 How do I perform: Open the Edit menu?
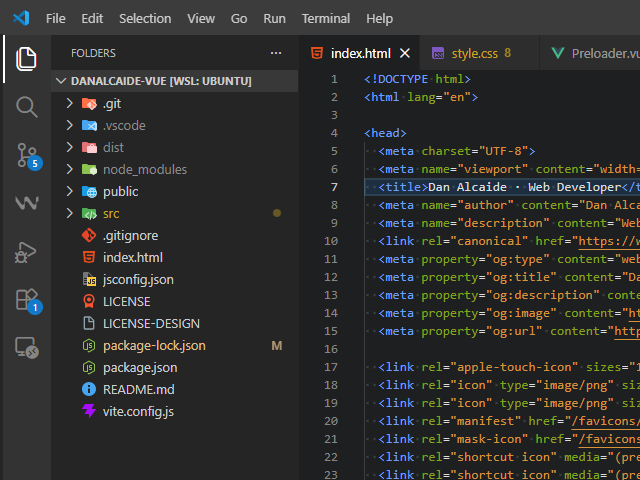point(92,18)
